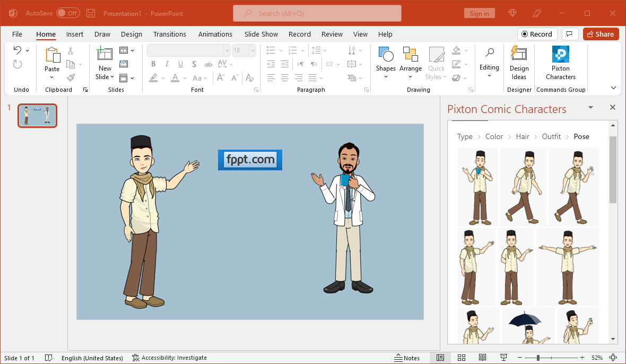Expand the Paste options arrow
626x364 pixels.
point(52,77)
